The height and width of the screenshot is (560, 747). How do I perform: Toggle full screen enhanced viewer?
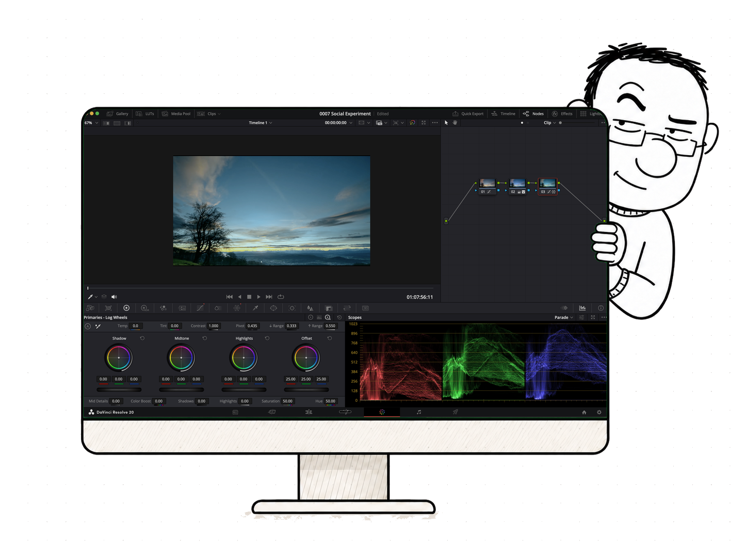coord(424,123)
